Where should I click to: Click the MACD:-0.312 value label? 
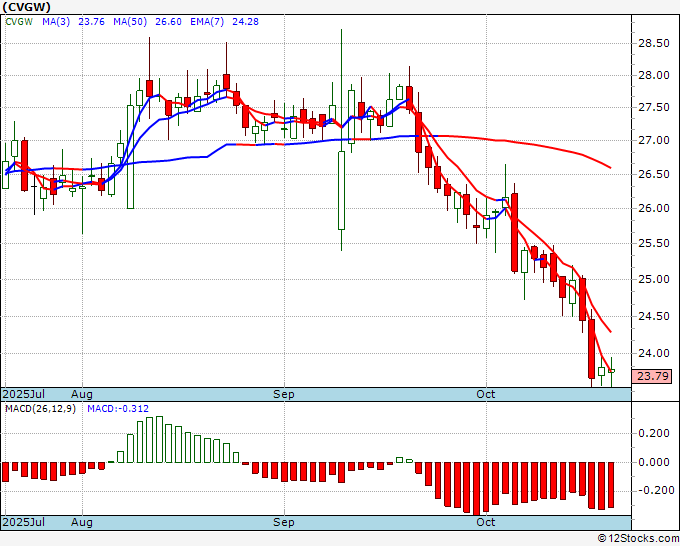click(x=118, y=409)
